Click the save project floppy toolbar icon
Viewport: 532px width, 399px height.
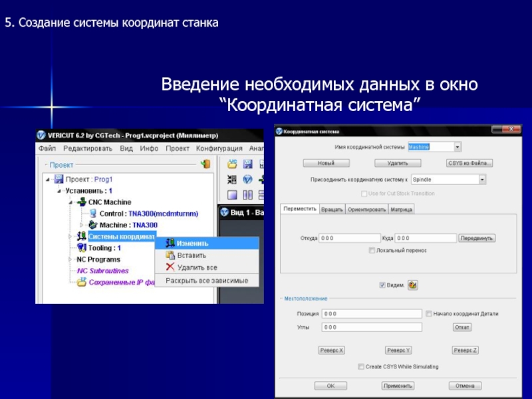pyautogui.click(x=247, y=164)
